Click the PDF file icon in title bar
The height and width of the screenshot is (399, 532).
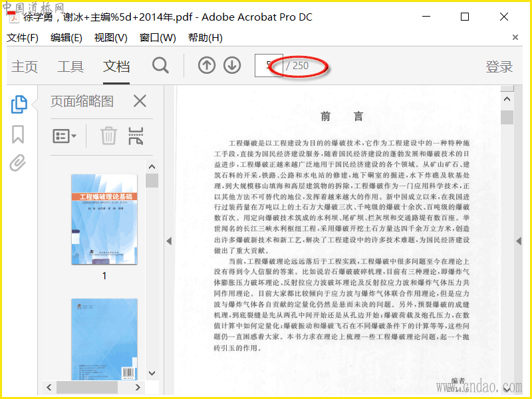point(13,17)
